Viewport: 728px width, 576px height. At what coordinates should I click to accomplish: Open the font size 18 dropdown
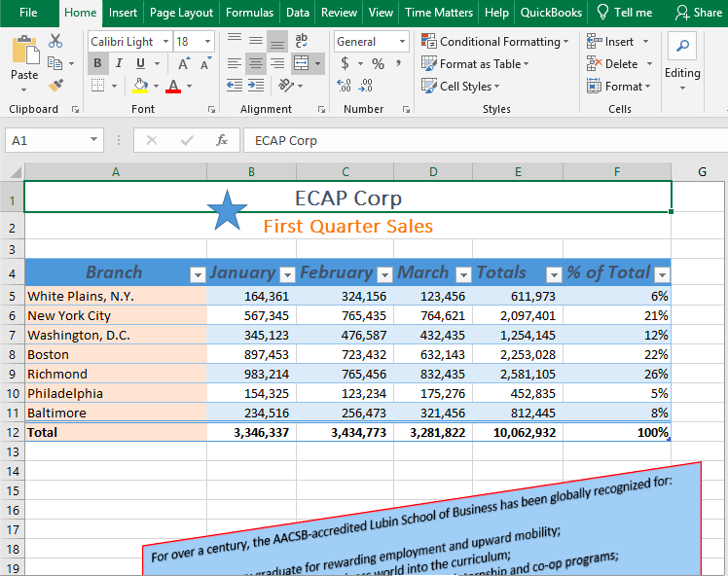[x=207, y=41]
